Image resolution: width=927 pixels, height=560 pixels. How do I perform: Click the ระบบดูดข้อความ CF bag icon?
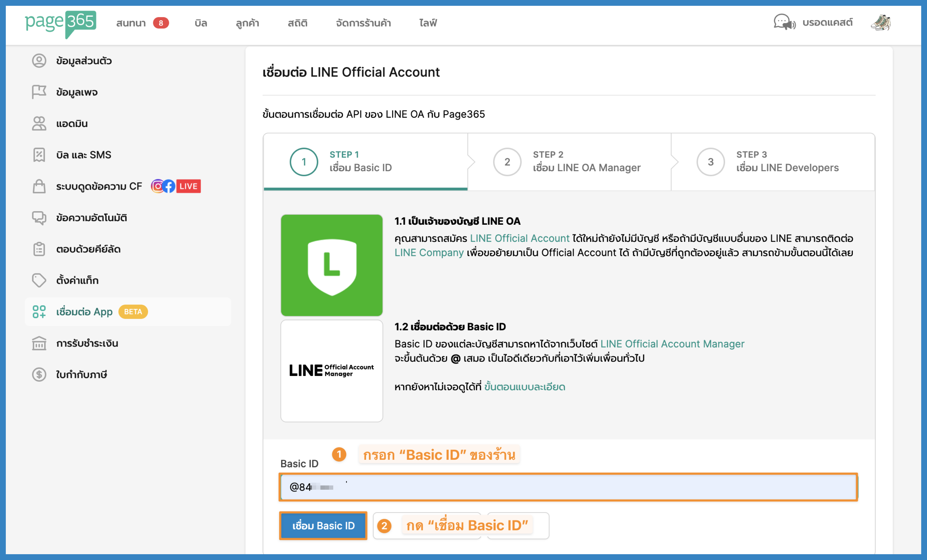tap(39, 186)
